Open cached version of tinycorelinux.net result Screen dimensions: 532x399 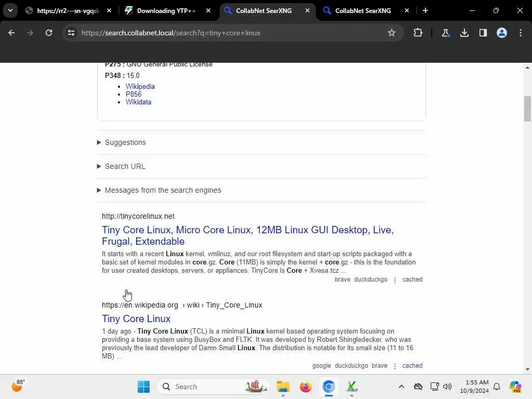pos(412,280)
